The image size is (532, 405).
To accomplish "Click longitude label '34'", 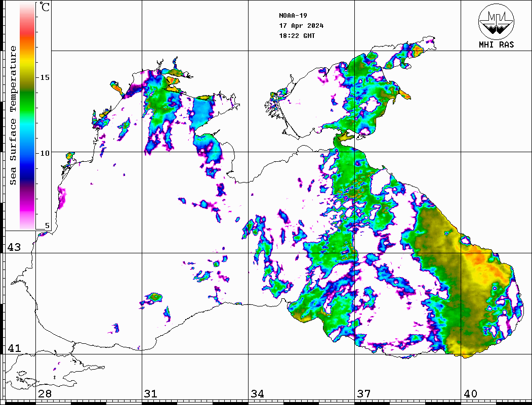I will [257, 393].
